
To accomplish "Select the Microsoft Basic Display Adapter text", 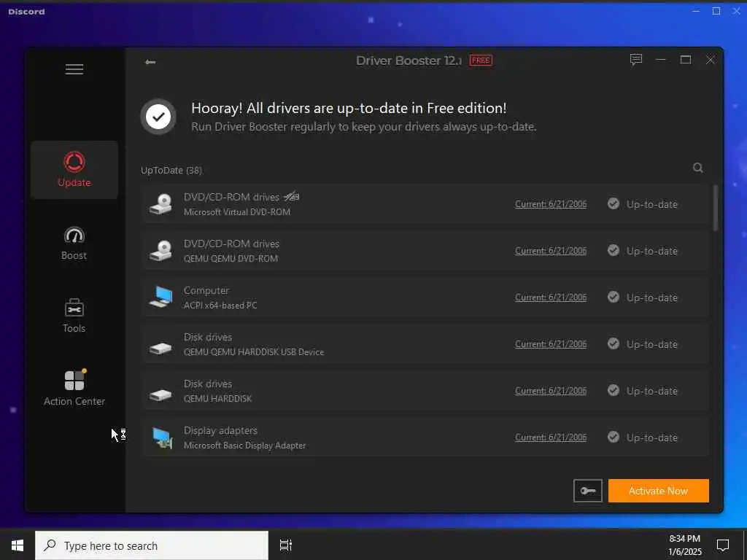I will [245, 446].
